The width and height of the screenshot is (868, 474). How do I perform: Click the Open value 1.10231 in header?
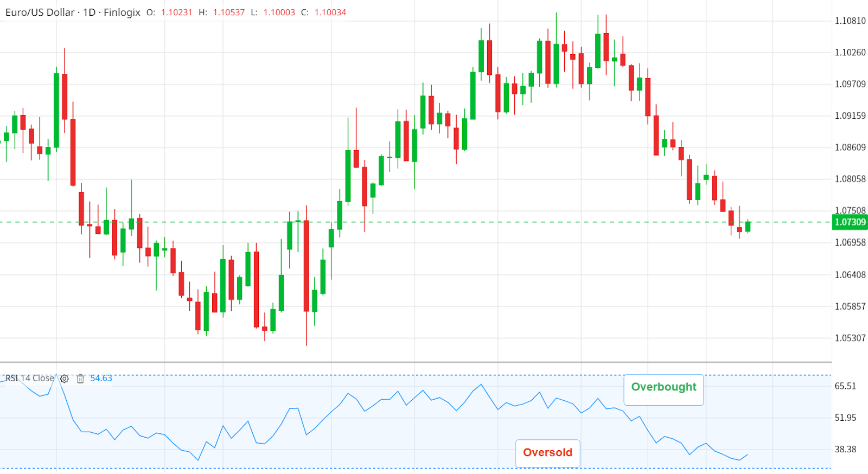(x=176, y=12)
